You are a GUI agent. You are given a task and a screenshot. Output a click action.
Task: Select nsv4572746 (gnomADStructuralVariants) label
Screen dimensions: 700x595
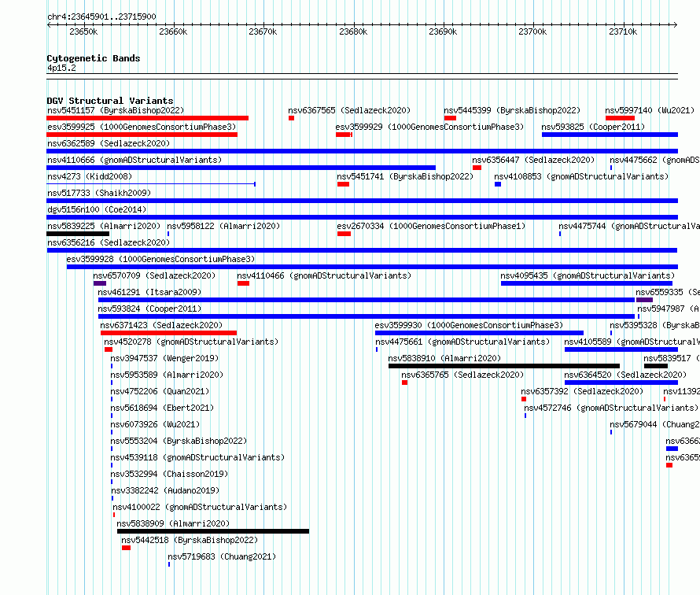[x=610, y=408]
